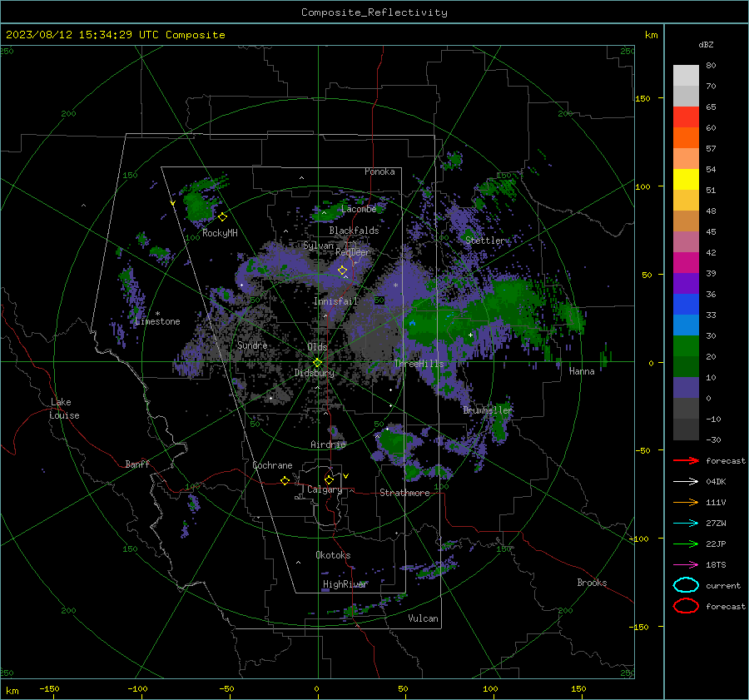The width and height of the screenshot is (749, 700).
Task: Click the ThreeHills city label
Action: click(x=419, y=364)
